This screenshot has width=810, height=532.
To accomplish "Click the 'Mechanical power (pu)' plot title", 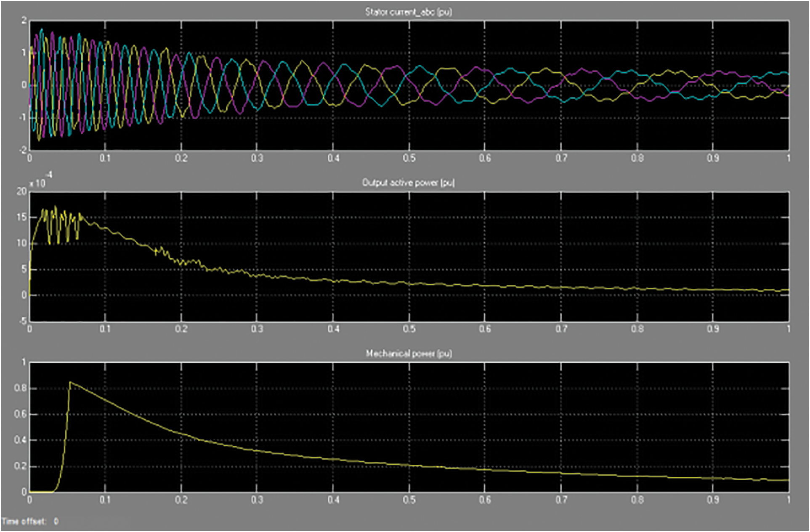I will (408, 354).
